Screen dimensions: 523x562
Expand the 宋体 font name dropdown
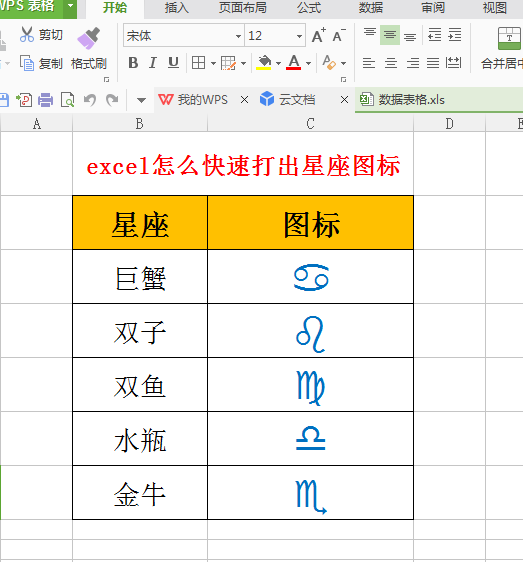[x=238, y=36]
